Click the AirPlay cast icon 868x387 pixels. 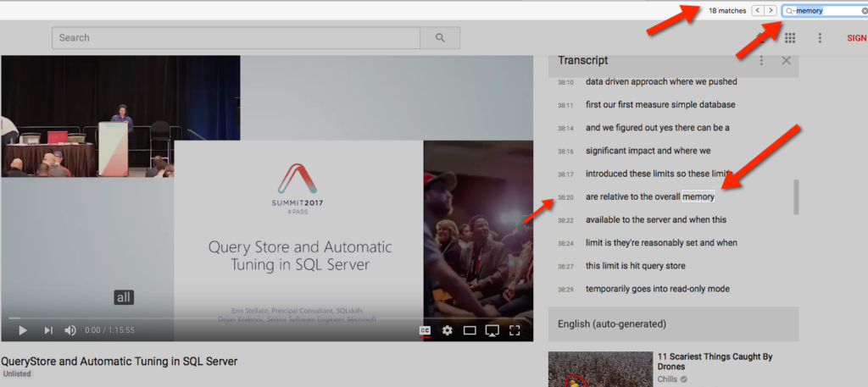(492, 330)
